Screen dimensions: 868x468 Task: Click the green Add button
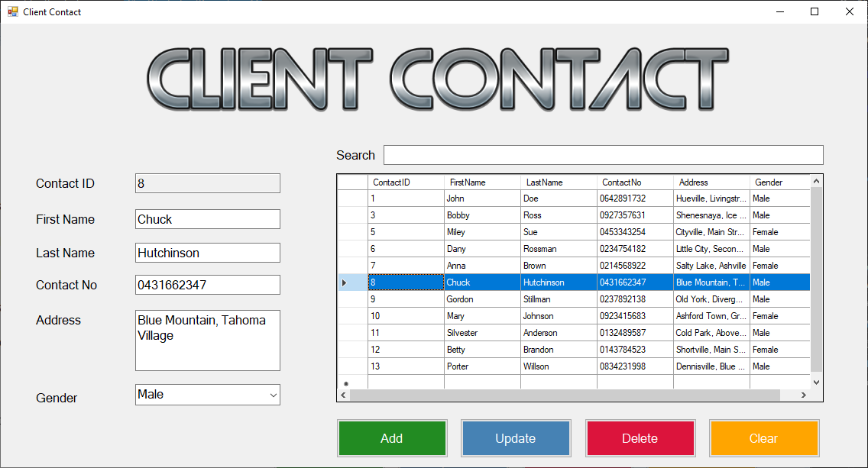[x=392, y=438]
